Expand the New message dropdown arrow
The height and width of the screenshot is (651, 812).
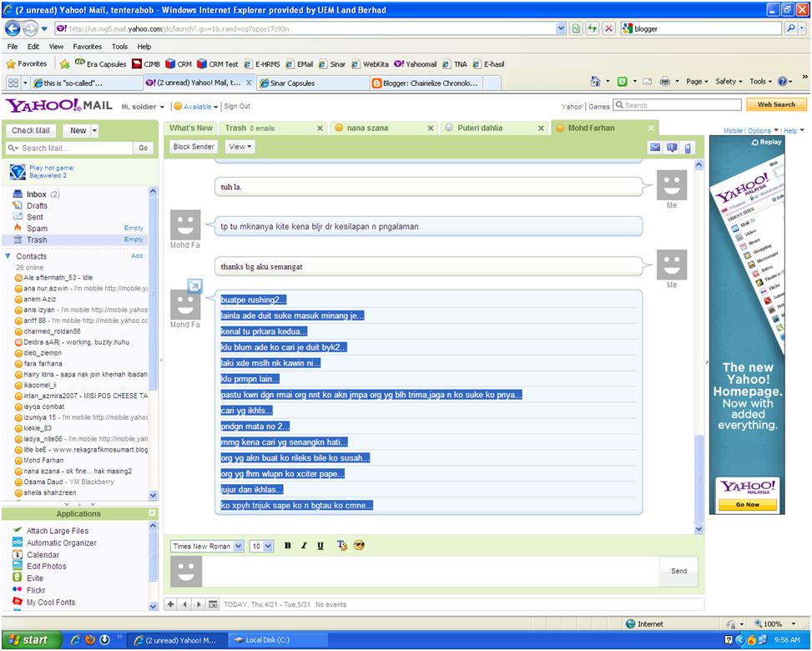pos(95,130)
